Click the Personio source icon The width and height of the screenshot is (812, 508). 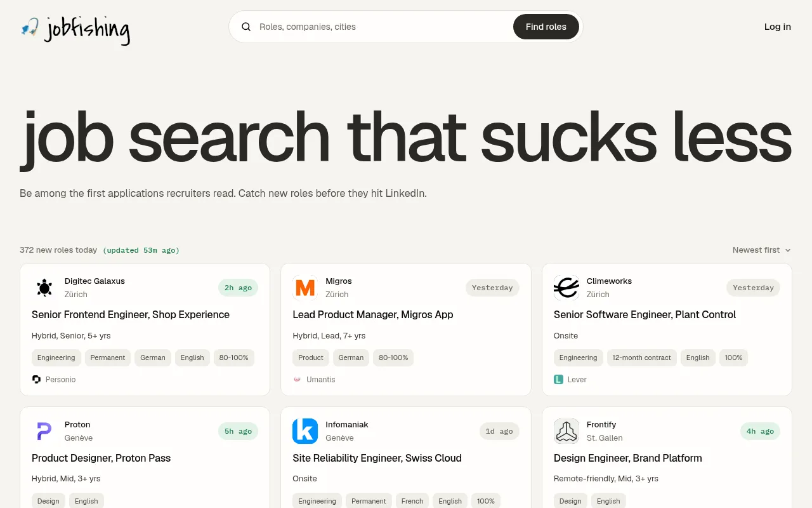pyautogui.click(x=36, y=380)
